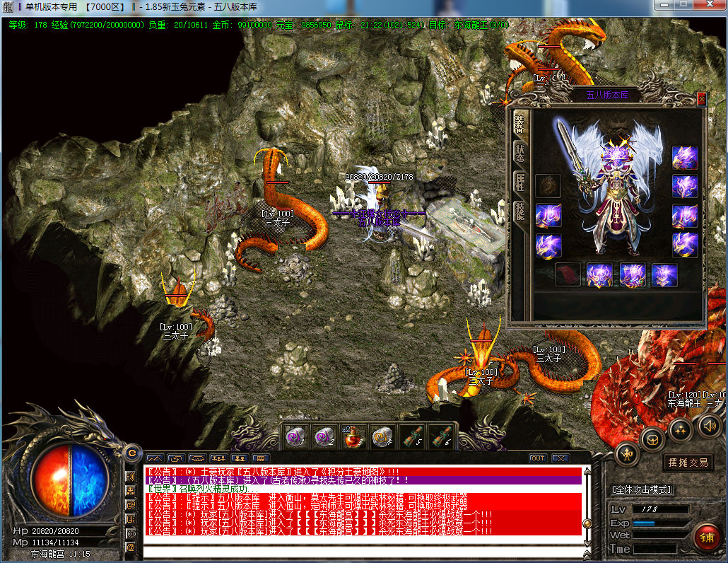Select top slot in right equipment column
This screenshot has width=728, height=563.
(x=686, y=158)
